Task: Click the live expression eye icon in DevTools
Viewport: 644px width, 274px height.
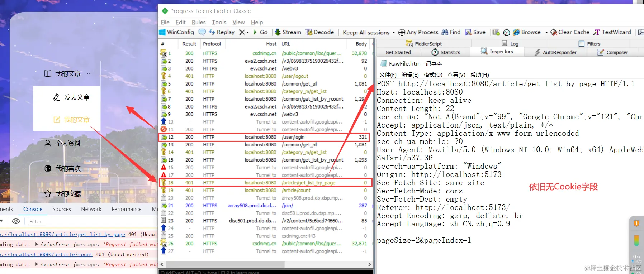Action: 16,221
